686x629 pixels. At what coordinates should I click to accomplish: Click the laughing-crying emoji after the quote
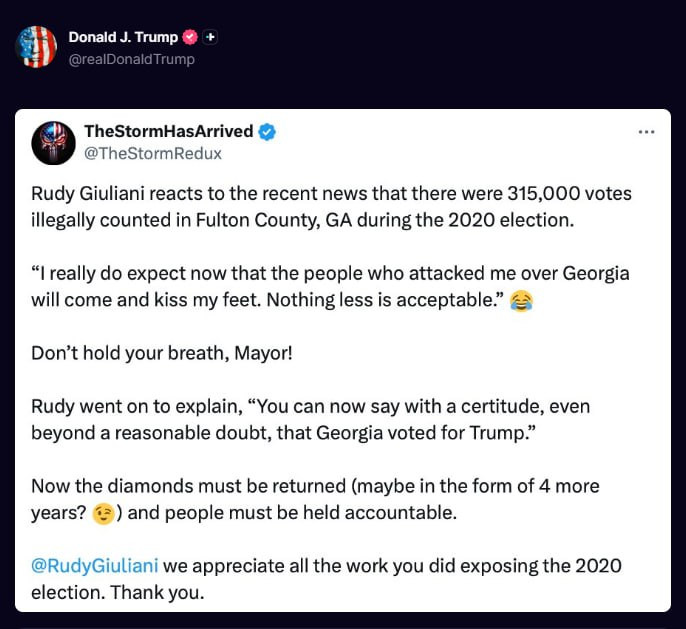520,300
